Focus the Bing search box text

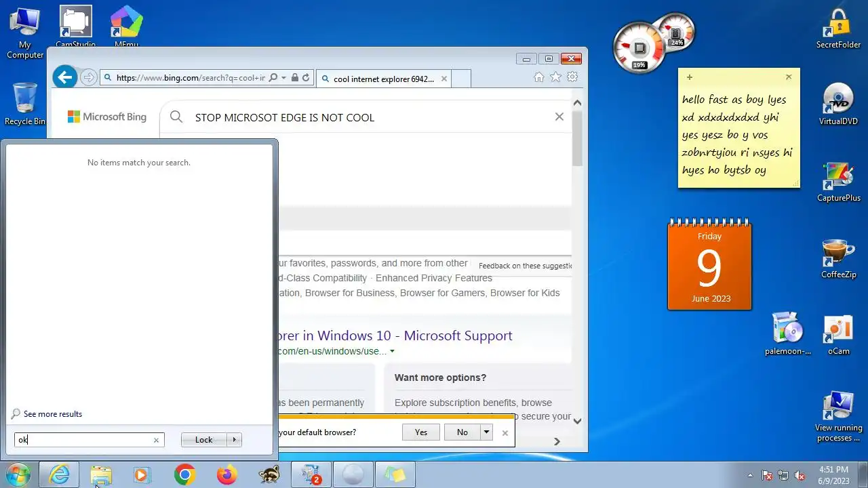(285, 117)
